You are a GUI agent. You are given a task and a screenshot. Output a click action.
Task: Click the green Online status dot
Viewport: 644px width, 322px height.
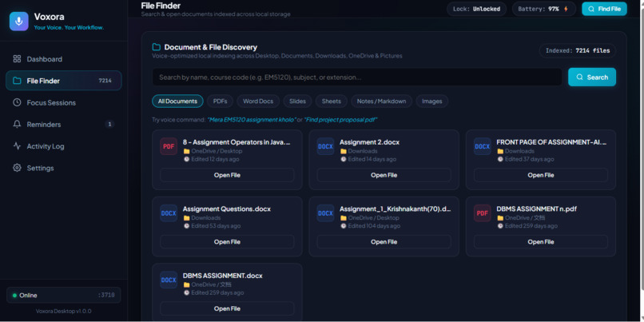click(15, 296)
